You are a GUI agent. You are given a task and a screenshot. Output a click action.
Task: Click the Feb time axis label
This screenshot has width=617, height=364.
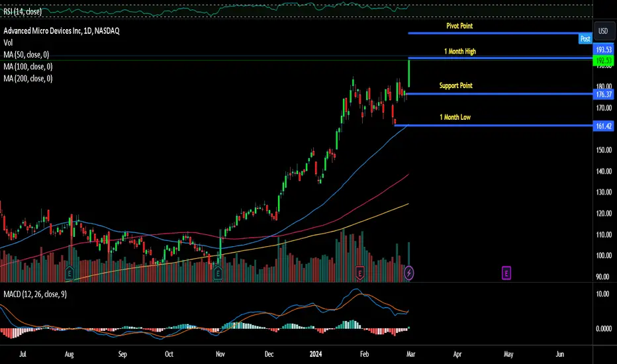pyautogui.click(x=364, y=354)
